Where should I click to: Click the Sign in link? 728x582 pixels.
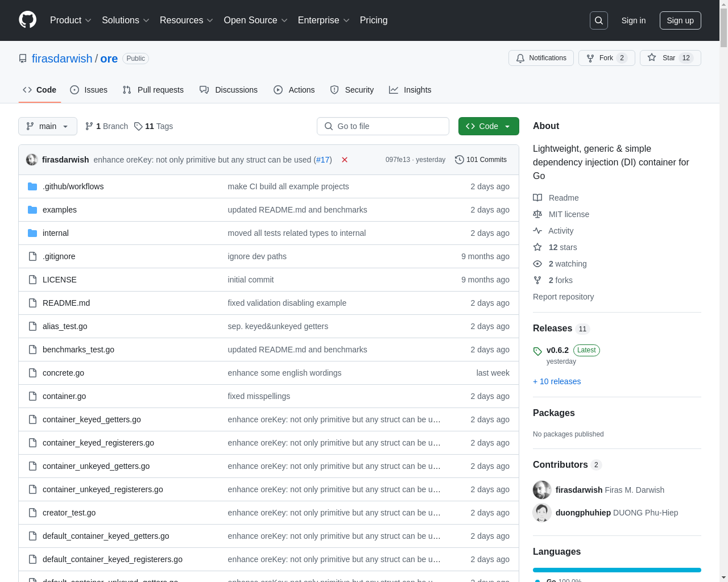click(x=634, y=20)
